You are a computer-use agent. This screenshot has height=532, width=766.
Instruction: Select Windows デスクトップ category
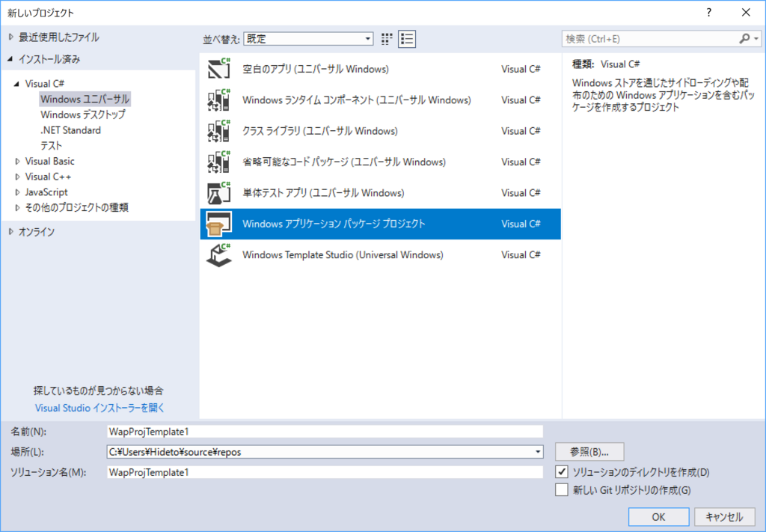point(83,114)
